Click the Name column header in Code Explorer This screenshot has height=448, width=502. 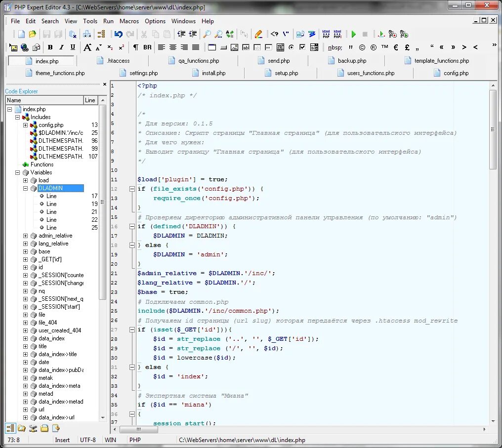(x=43, y=100)
